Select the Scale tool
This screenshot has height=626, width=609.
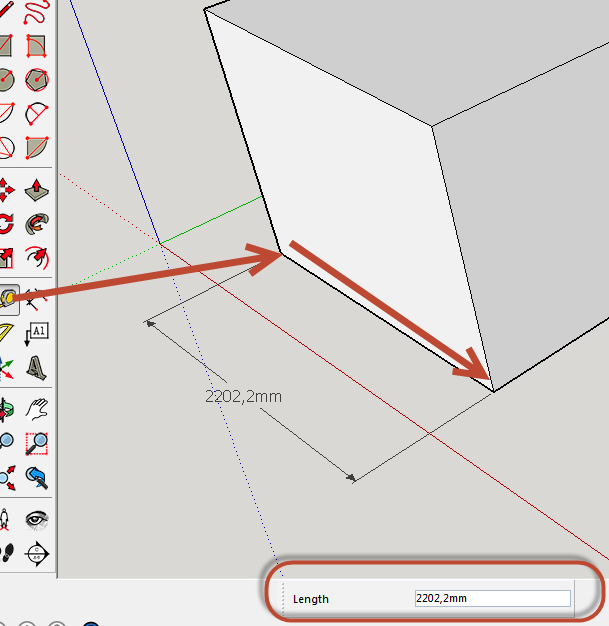[x=6, y=258]
